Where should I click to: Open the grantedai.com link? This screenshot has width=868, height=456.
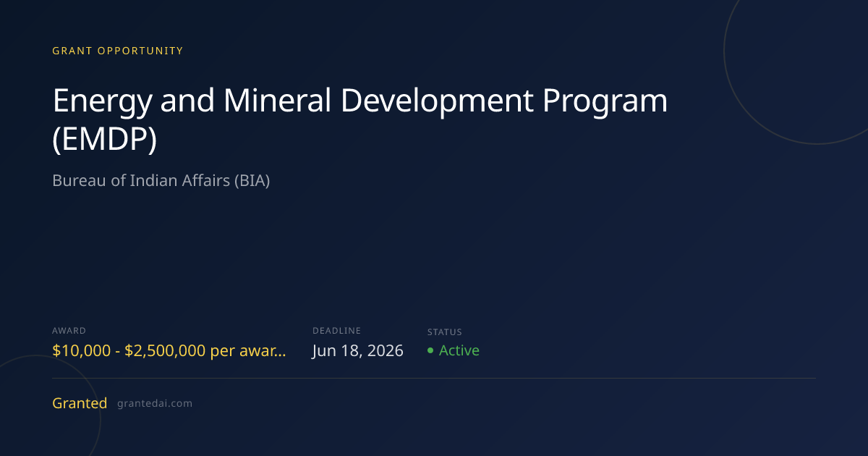click(x=155, y=404)
